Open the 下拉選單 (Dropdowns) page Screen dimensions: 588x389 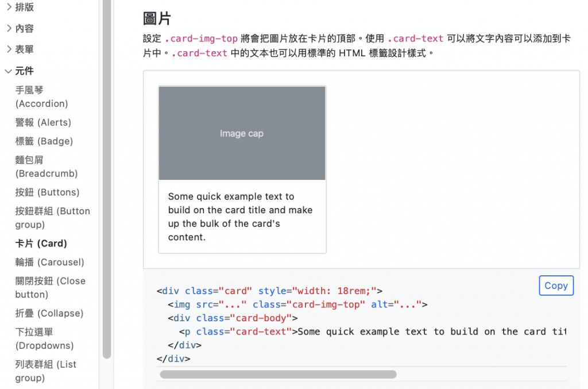[44, 338]
